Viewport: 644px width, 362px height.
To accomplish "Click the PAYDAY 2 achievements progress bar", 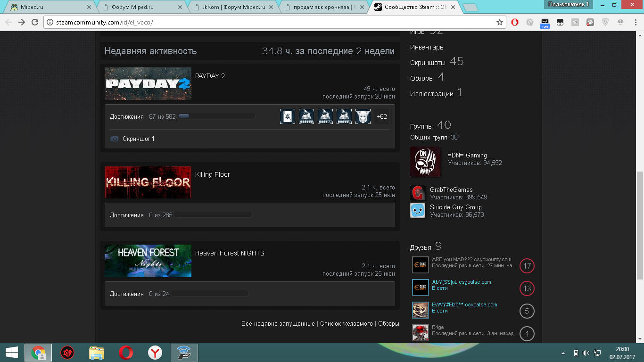I will click(x=217, y=116).
